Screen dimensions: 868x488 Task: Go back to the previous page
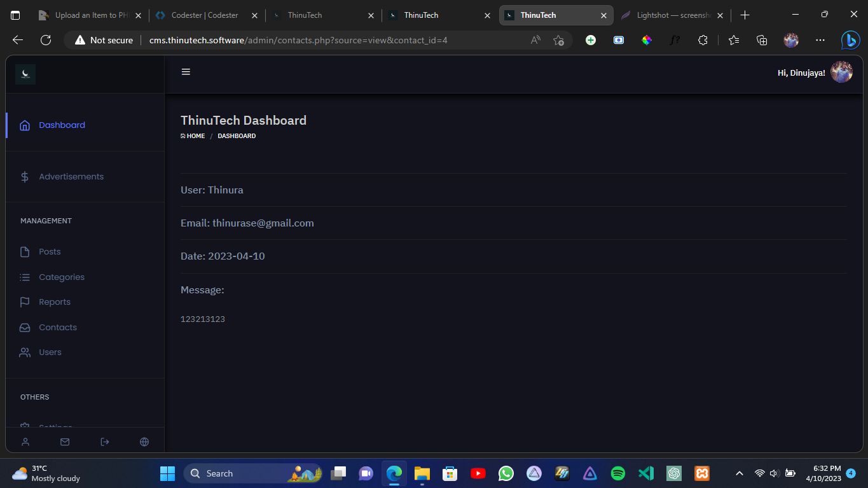click(18, 40)
